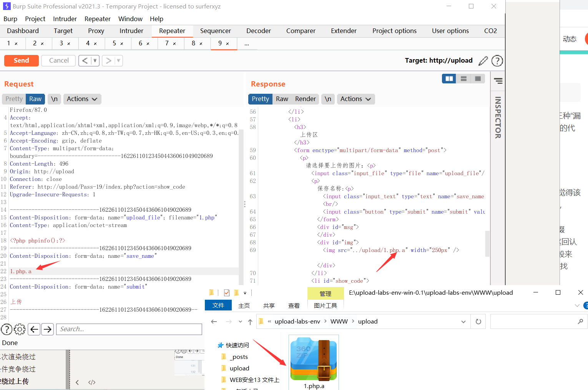
Task: Select 快速访问 in navigation pane
Action: [x=237, y=345]
